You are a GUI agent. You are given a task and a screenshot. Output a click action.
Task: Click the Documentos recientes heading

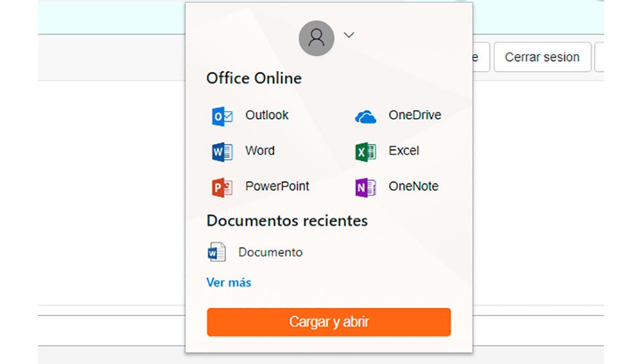(287, 221)
